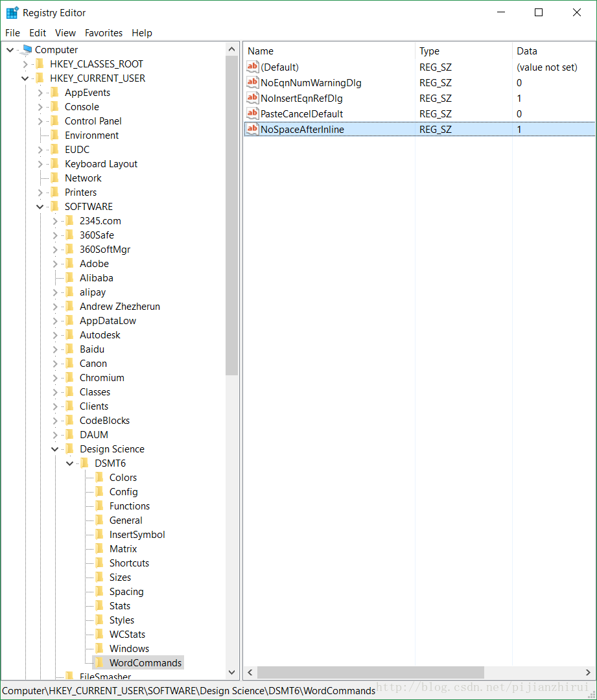Click the Shortcuts key folder icon
This screenshot has width=597, height=700.
tap(100, 563)
